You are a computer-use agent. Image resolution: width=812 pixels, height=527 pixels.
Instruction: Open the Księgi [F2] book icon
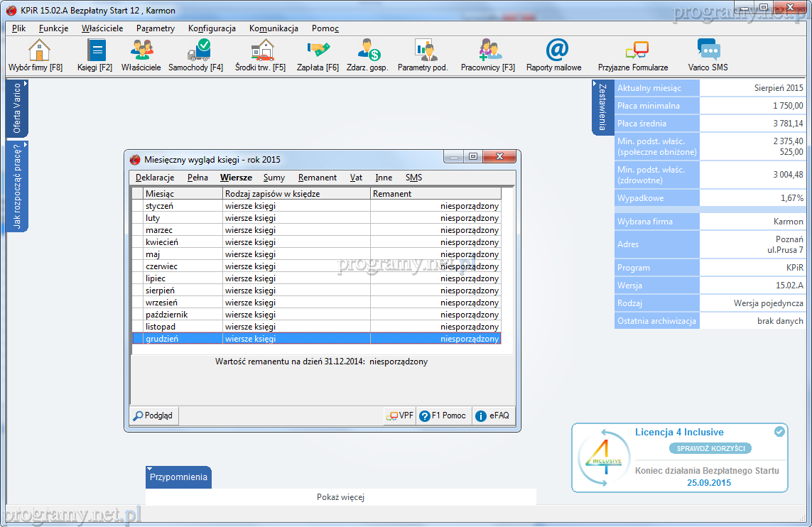coord(95,51)
